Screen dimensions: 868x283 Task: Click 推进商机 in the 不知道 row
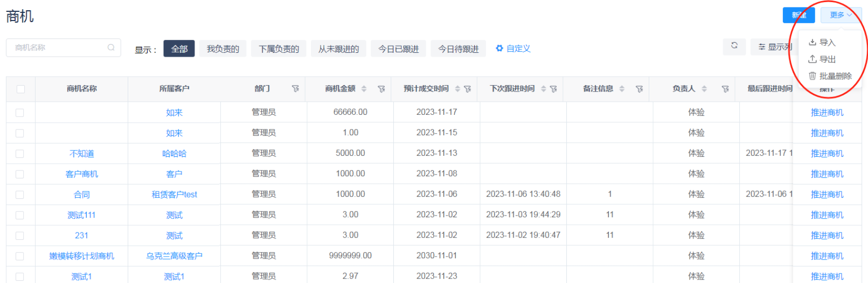point(827,154)
